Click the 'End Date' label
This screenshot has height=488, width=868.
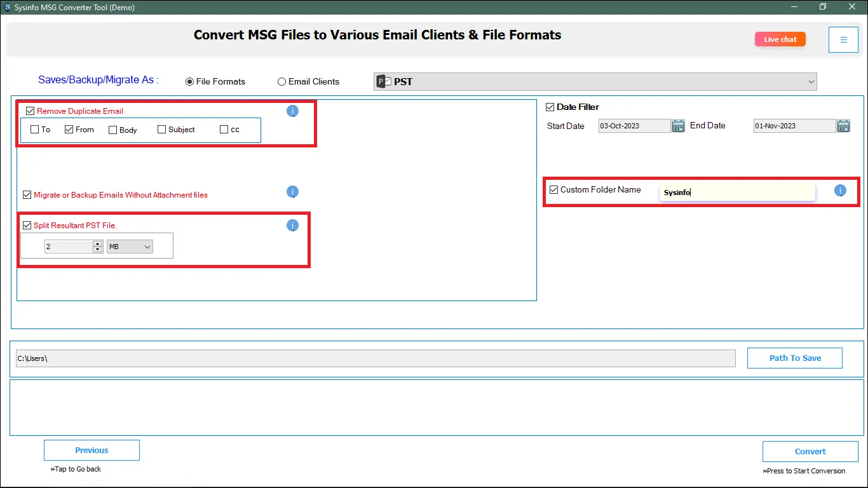pos(708,126)
